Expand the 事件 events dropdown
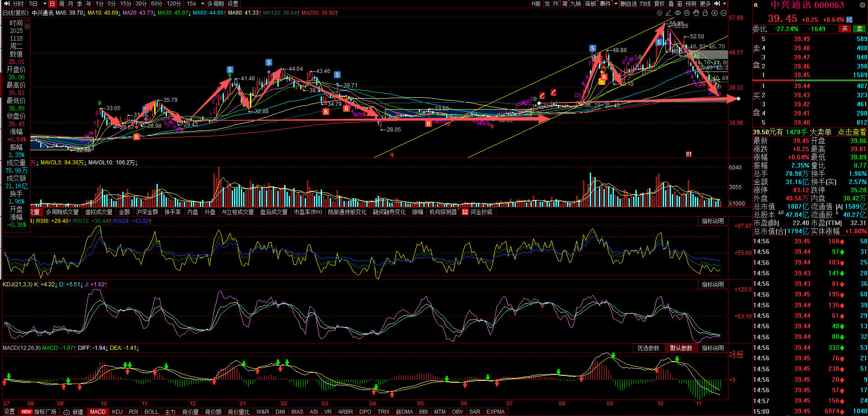This screenshot has height=416, width=868. [616, 4]
